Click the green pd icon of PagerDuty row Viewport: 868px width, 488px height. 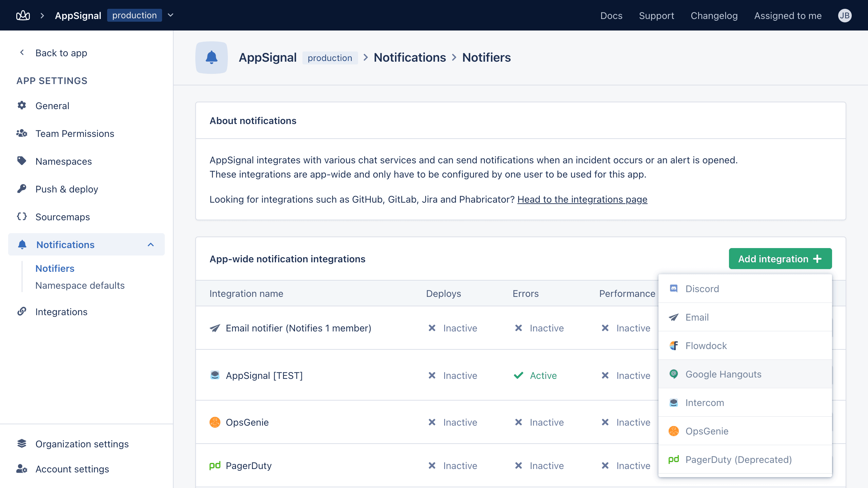(x=215, y=466)
